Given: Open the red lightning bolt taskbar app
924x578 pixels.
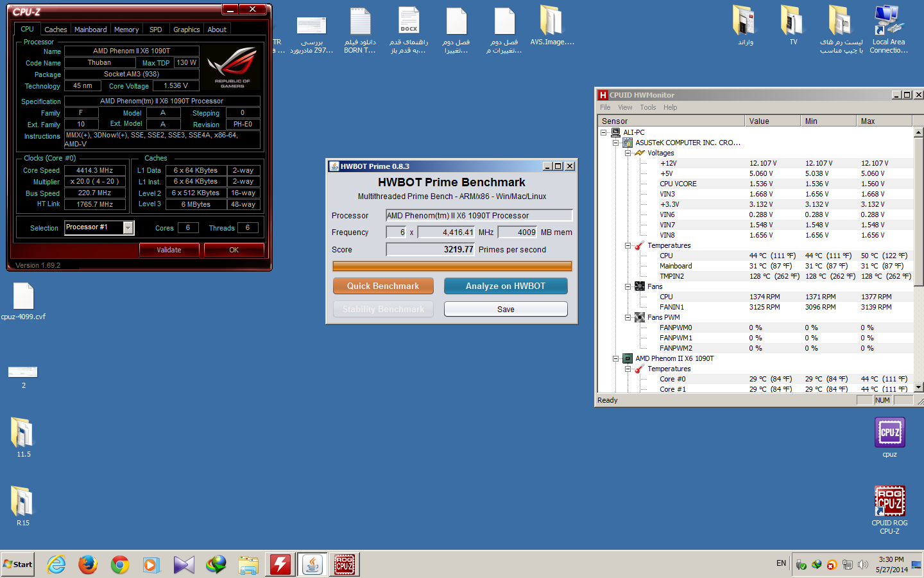Looking at the screenshot, I should click(x=280, y=565).
